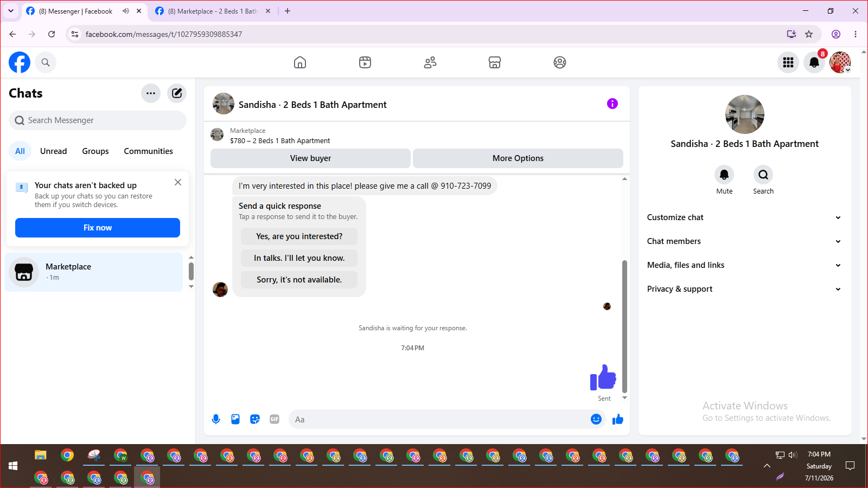Image resolution: width=868 pixels, height=488 pixels.
Task: Open the Chrome three-dot menu
Action: pyautogui.click(x=856, y=34)
